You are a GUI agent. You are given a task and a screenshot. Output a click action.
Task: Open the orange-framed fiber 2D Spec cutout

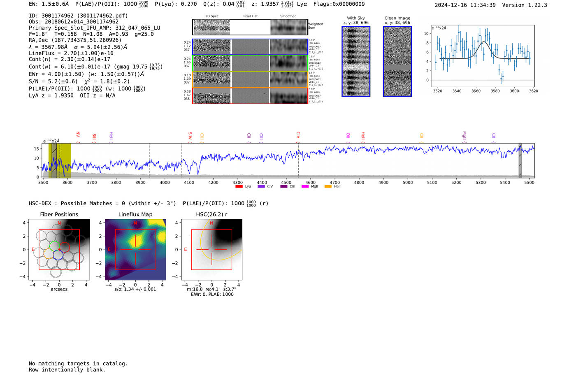tap(211, 79)
